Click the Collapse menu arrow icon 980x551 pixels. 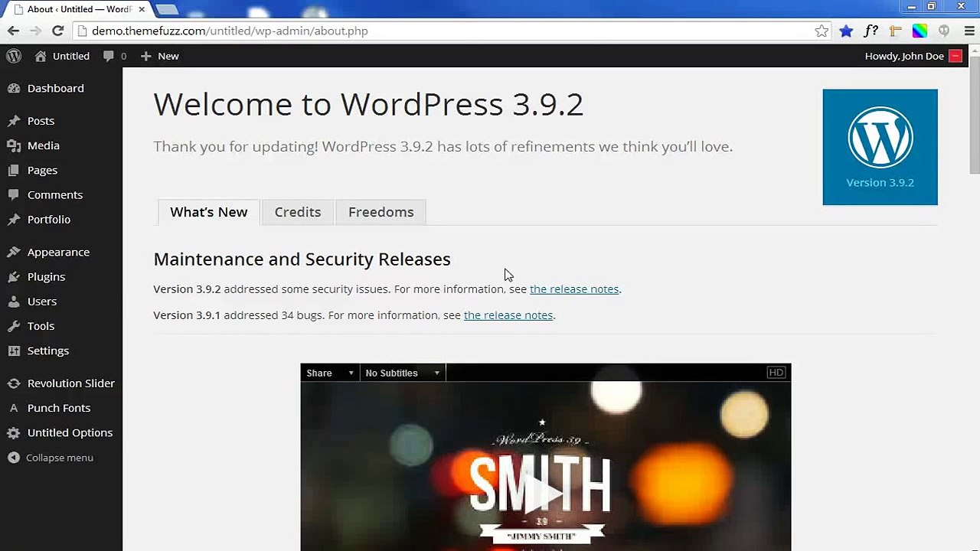click(14, 458)
